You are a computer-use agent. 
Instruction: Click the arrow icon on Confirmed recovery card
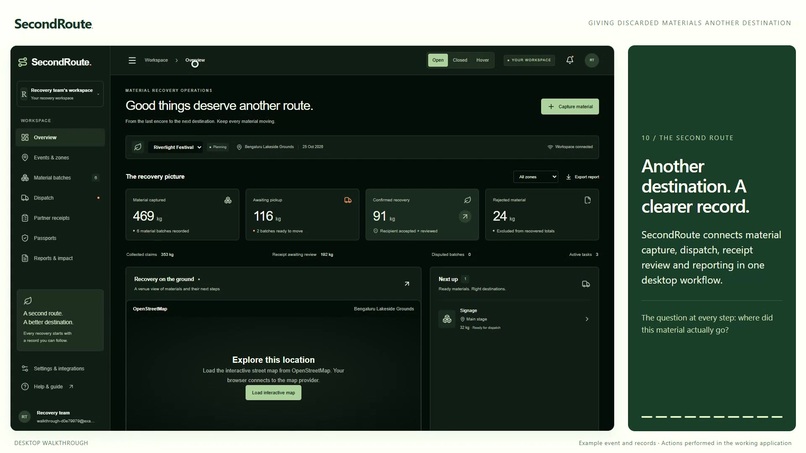click(x=465, y=216)
